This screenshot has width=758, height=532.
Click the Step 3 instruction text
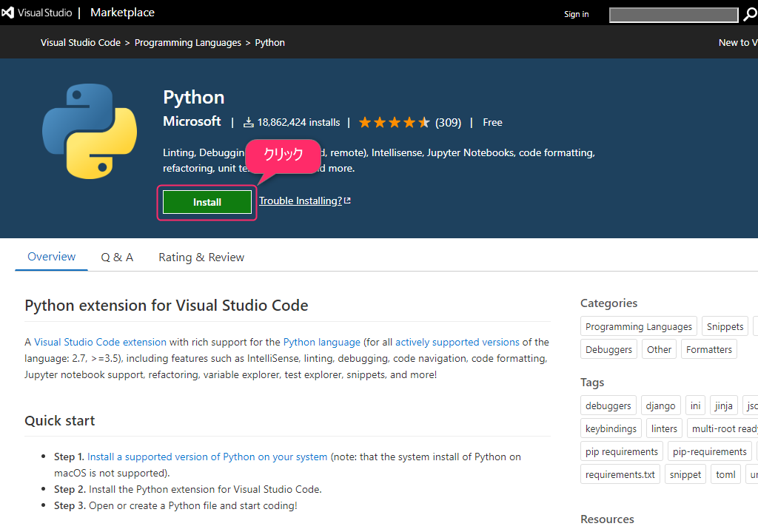coord(175,505)
